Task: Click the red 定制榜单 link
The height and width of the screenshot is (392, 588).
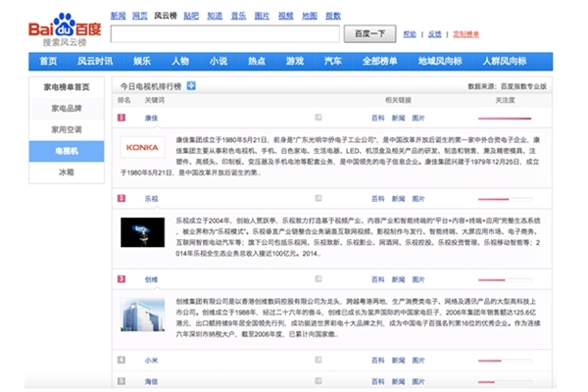Action: click(x=466, y=34)
